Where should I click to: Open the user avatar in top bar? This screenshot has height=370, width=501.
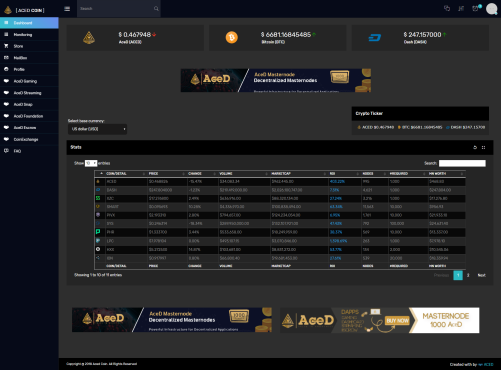492,9
